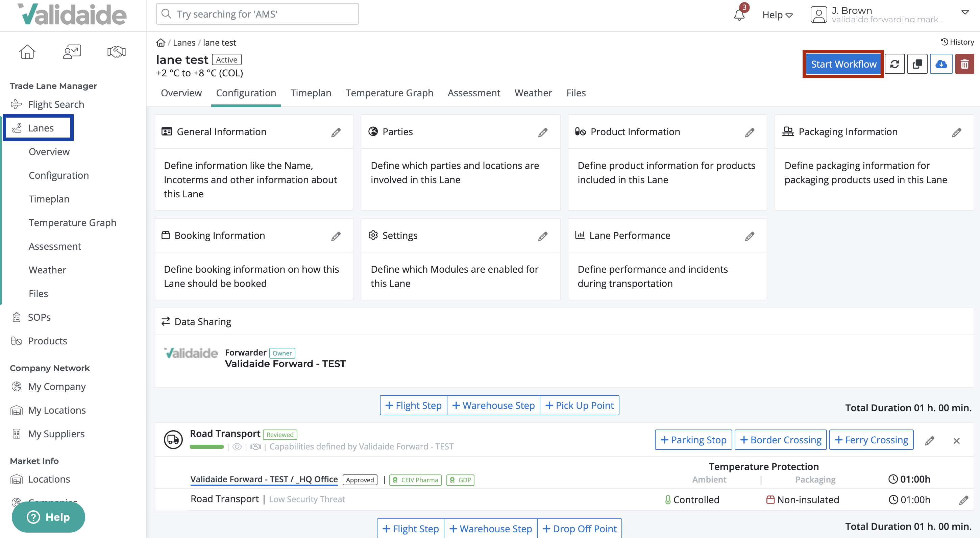Download the lane via the cloud icon

click(941, 64)
